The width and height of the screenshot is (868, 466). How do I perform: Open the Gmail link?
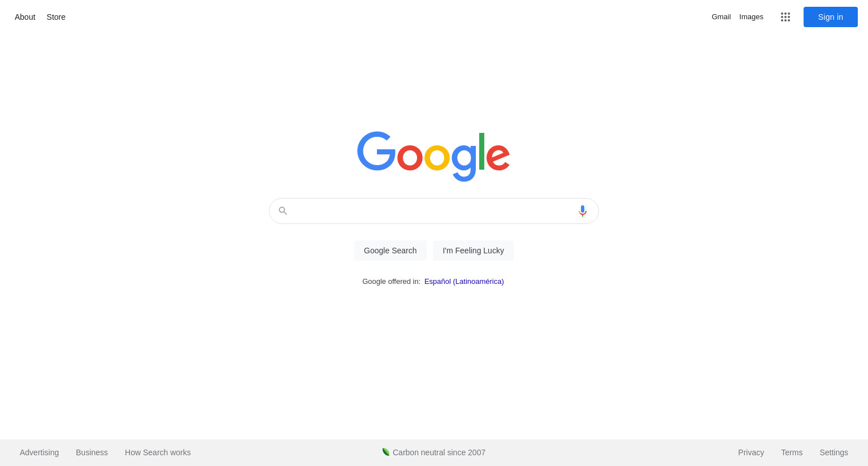point(721,17)
